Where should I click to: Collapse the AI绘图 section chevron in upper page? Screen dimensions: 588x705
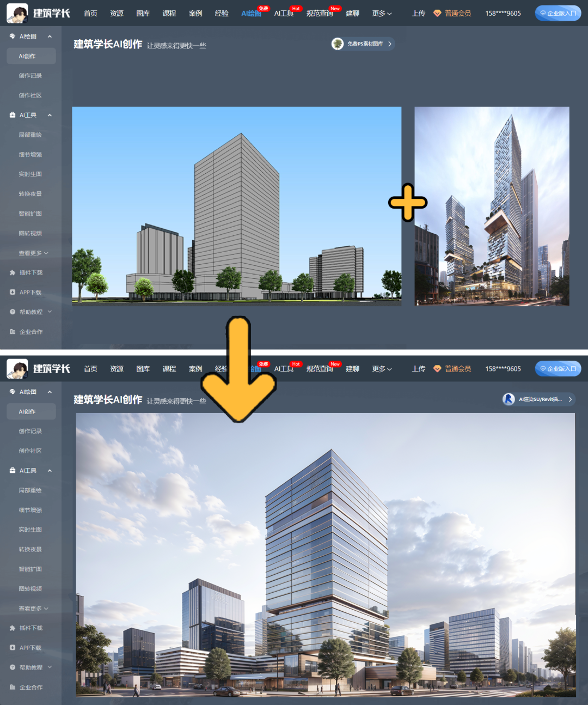point(50,37)
